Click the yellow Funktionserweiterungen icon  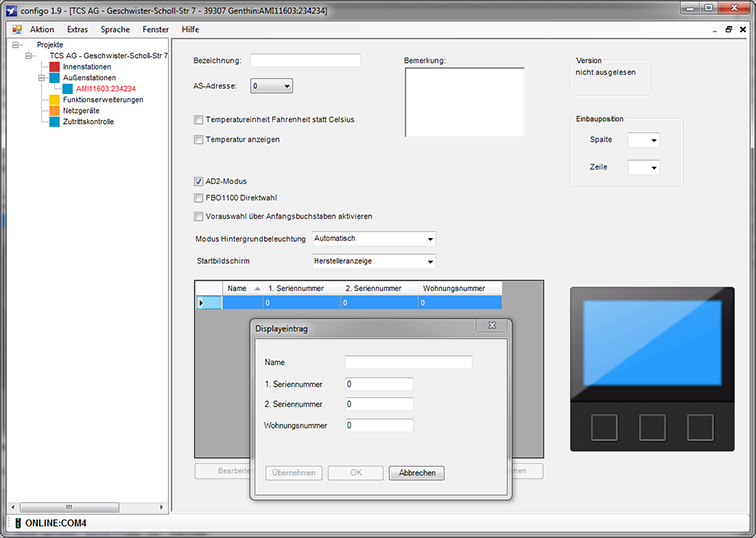coord(55,100)
